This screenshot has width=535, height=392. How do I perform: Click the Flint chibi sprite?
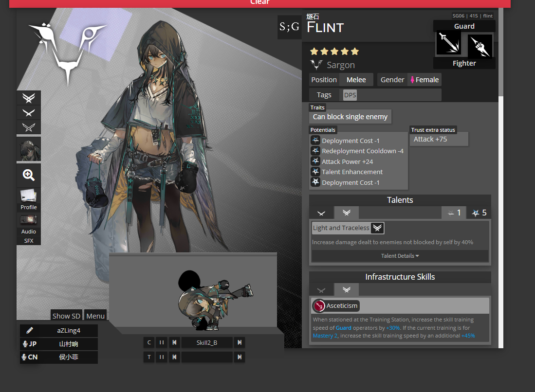(215, 301)
